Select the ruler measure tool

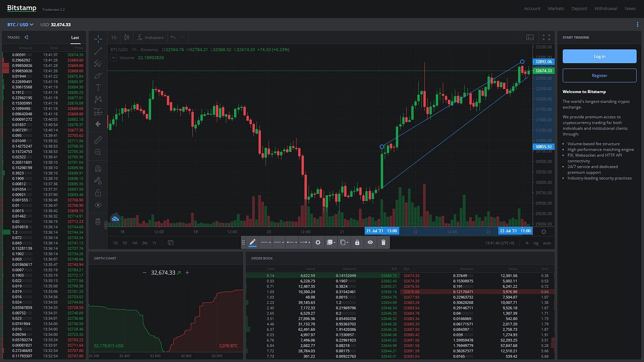click(x=98, y=140)
